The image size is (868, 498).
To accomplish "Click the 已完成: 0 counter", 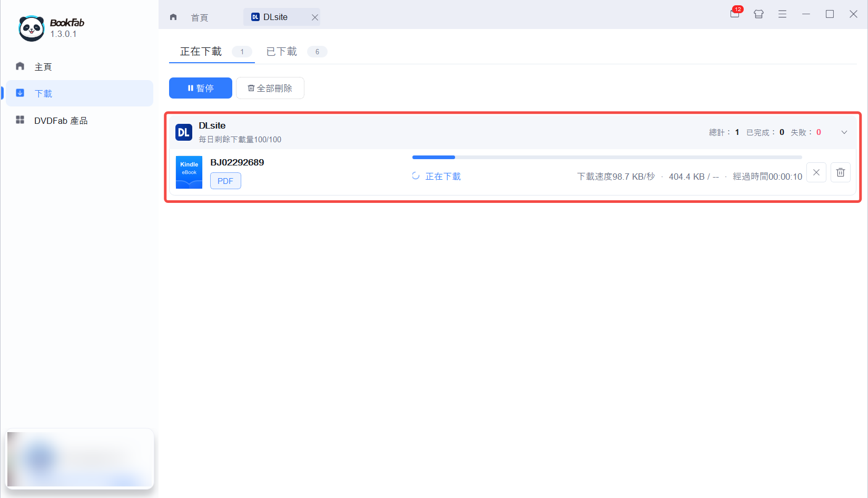I will 765,132.
